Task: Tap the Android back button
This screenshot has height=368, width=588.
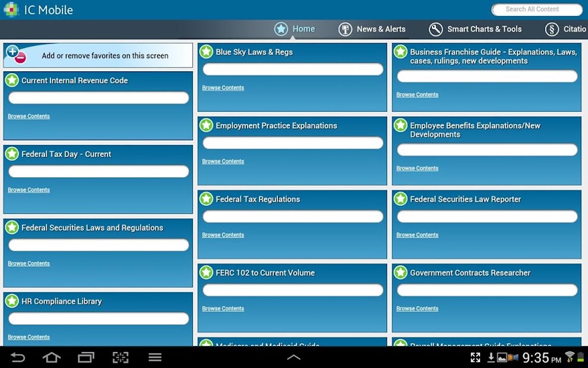Action: click(17, 357)
